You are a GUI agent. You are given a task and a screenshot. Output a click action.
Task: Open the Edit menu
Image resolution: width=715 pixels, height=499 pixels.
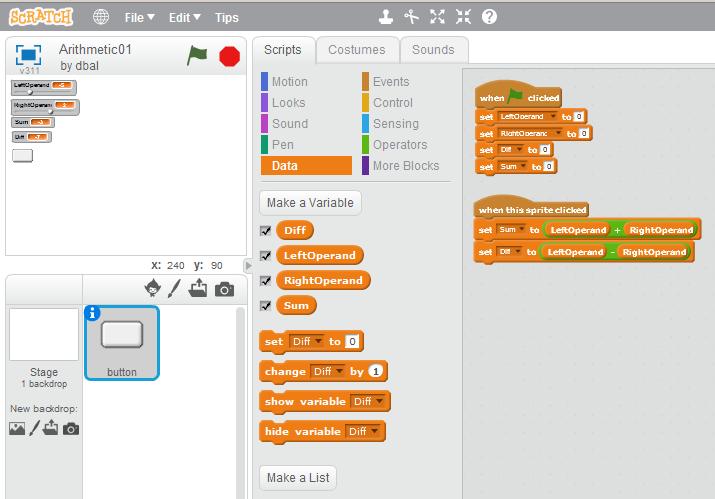[x=184, y=18]
